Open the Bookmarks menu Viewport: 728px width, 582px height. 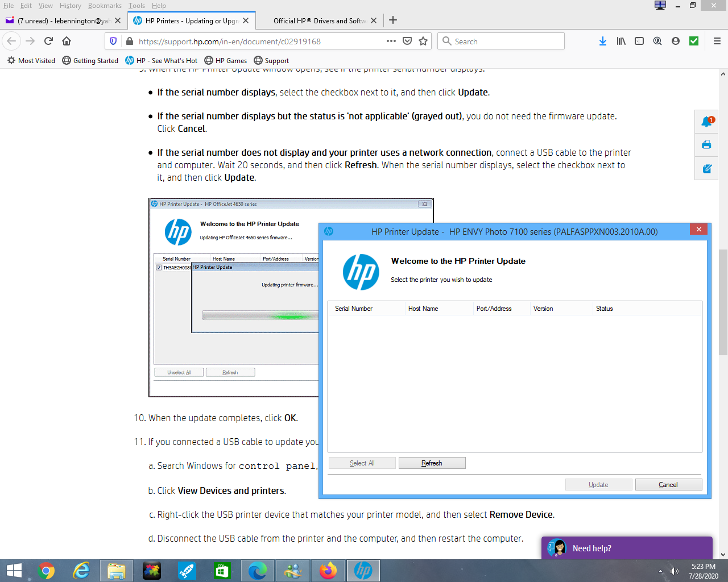coord(105,6)
